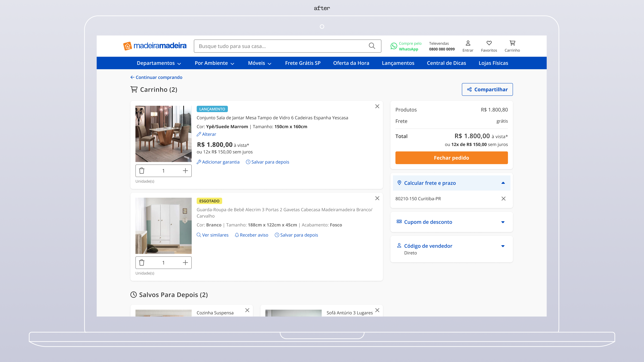Open the Carrinho cart icon in header
Image resolution: width=644 pixels, height=362 pixels.
512,43
